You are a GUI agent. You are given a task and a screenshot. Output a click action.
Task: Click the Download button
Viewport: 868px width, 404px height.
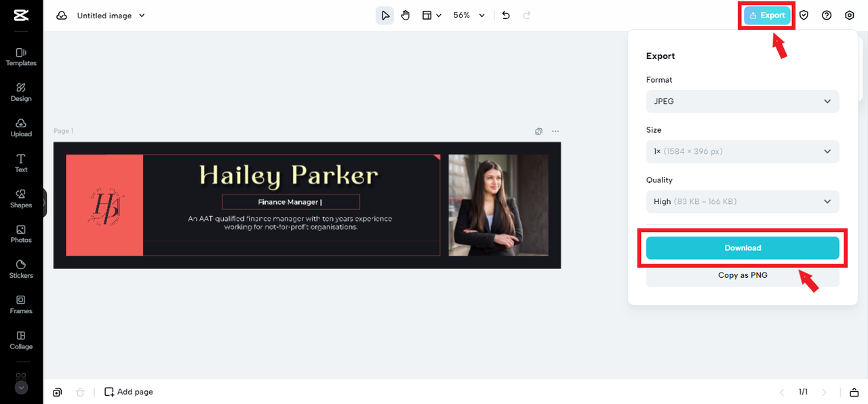[743, 248]
